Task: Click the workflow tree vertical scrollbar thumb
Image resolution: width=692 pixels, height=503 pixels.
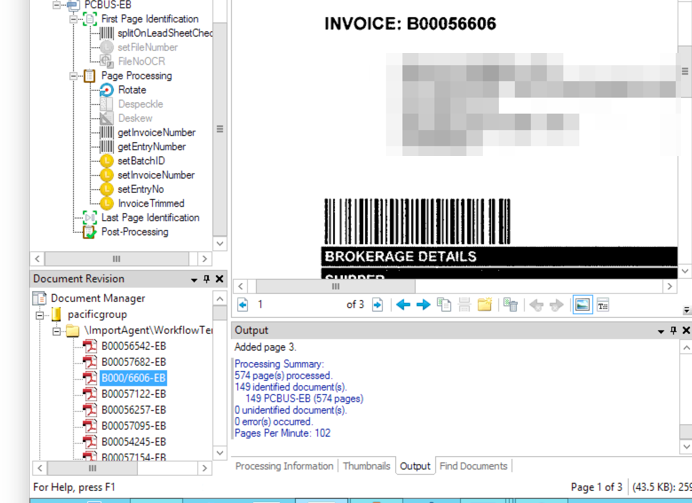Action: 220,129
